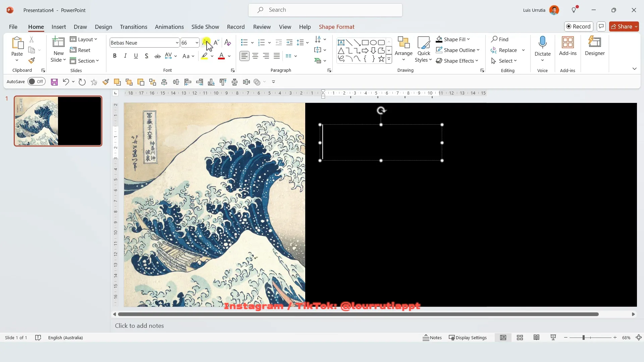The image size is (644, 362).
Task: Click the Save icon in Quick Access
Action: click(54, 82)
